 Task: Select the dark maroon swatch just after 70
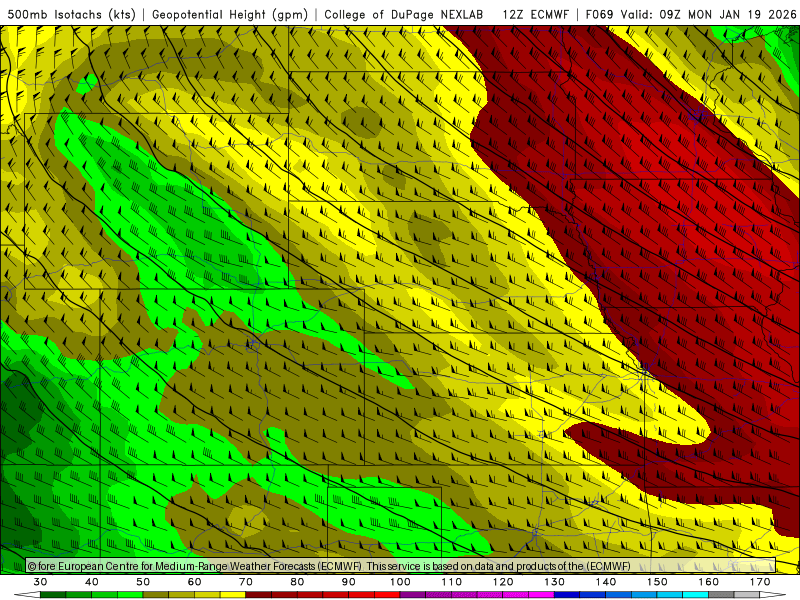[259, 595]
